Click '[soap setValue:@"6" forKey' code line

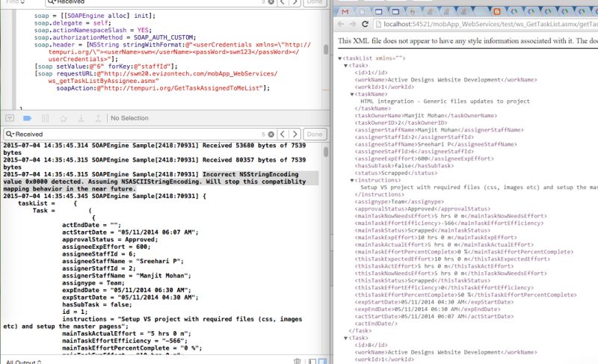pos(106,67)
